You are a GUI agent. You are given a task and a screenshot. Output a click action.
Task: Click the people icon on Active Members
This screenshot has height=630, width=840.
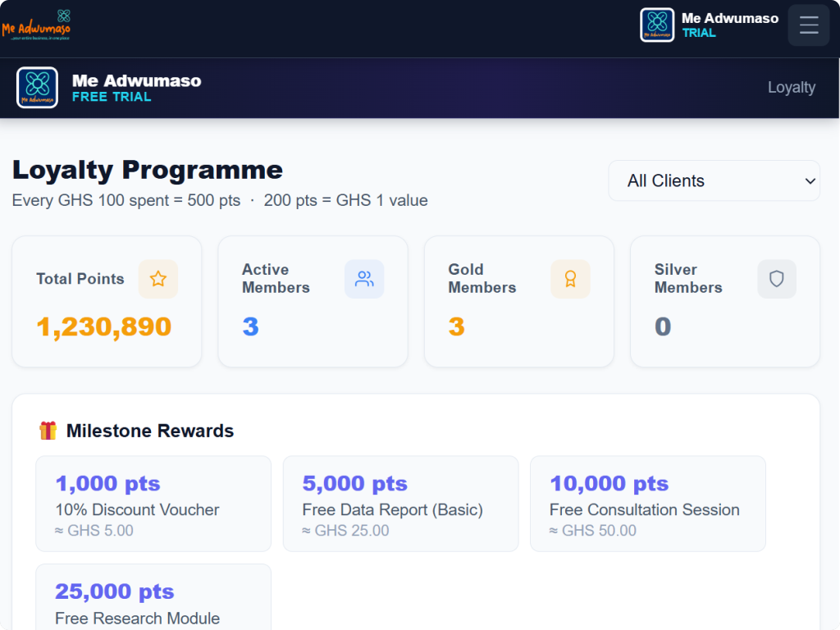pyautogui.click(x=364, y=279)
